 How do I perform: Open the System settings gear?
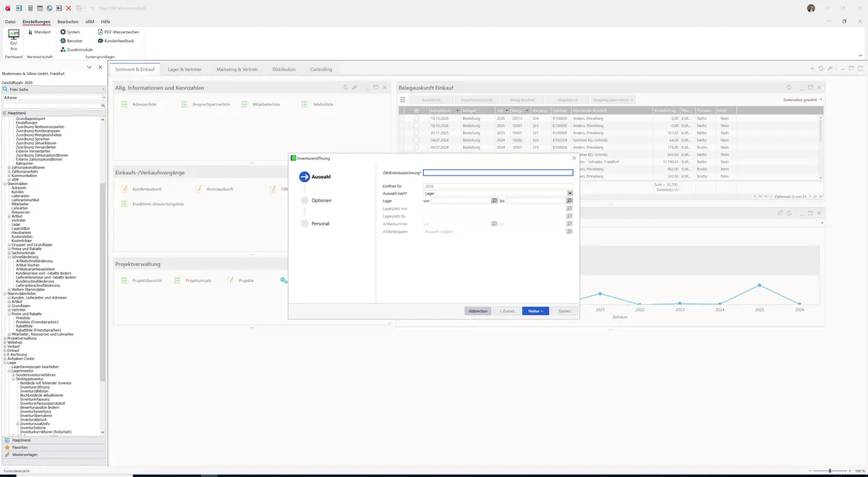tap(70, 32)
